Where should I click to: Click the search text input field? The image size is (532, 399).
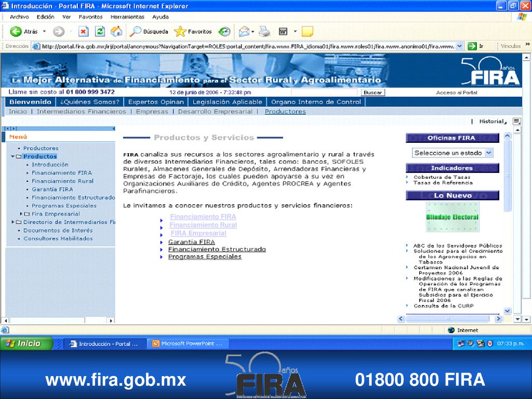tap(324, 92)
